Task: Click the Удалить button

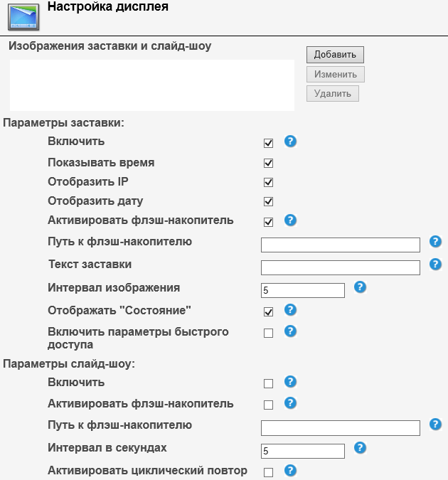Action: pyautogui.click(x=333, y=93)
